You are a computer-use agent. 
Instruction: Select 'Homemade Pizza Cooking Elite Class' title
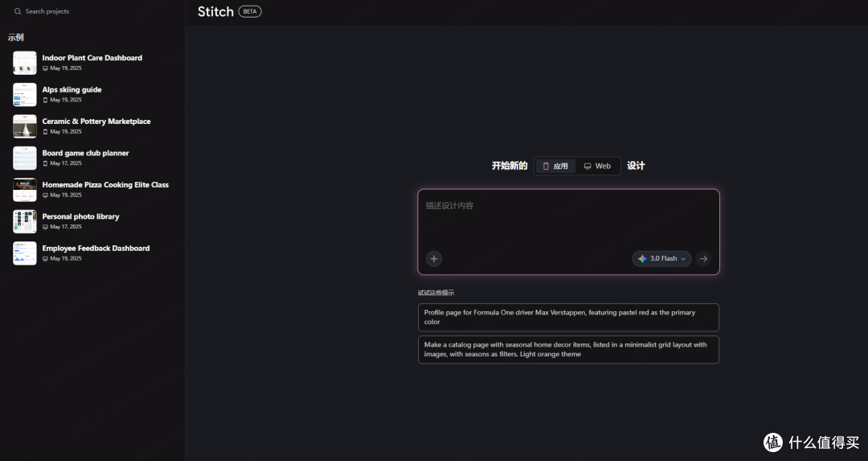105,184
